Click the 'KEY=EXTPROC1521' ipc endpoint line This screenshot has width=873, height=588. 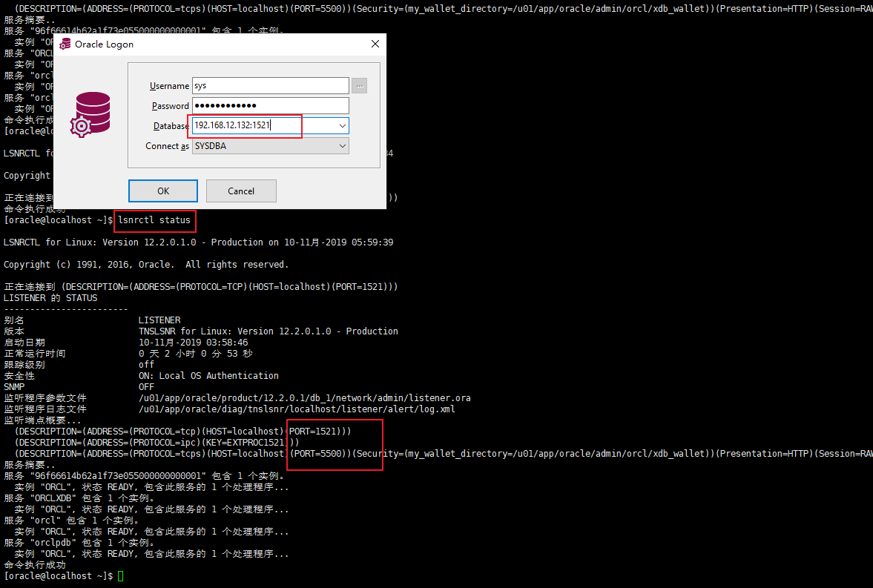157,443
